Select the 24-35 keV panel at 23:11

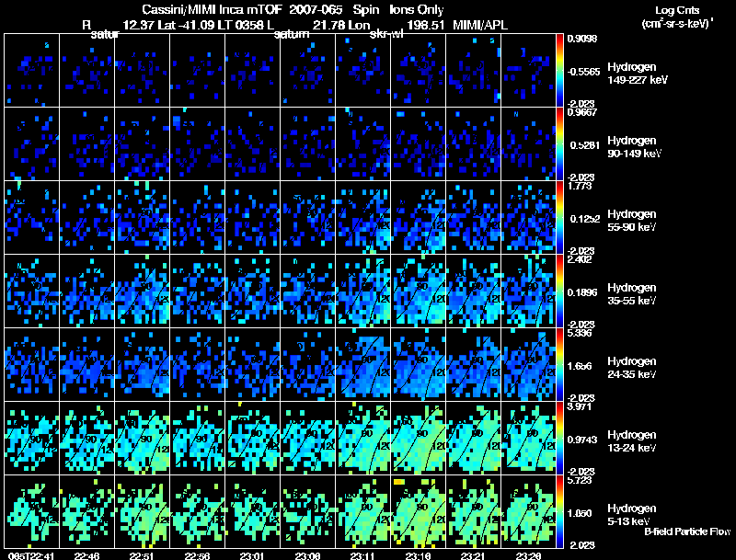pos(362,365)
